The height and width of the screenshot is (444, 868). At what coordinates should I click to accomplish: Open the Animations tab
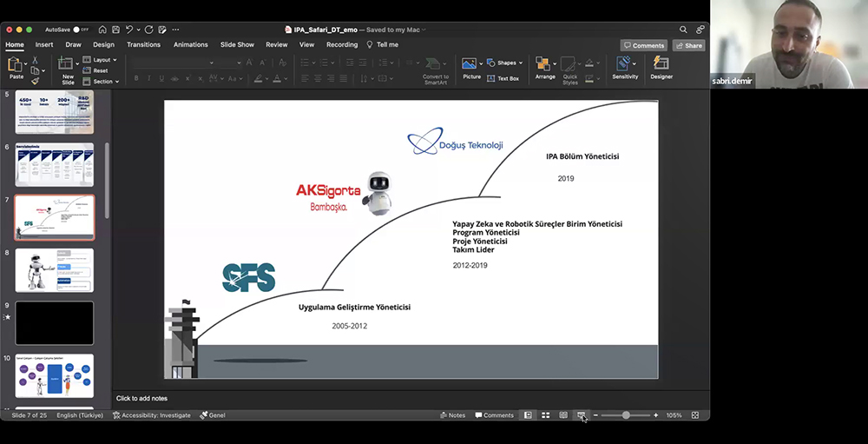[x=190, y=45]
